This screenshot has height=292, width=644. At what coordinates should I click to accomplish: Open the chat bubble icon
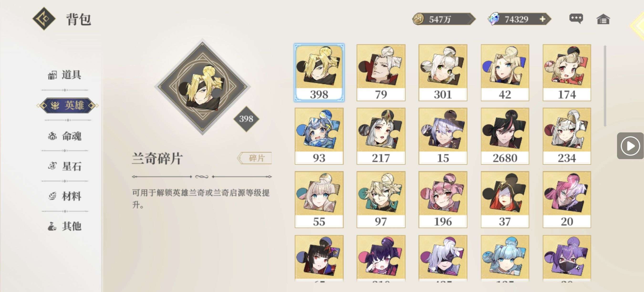pyautogui.click(x=576, y=19)
